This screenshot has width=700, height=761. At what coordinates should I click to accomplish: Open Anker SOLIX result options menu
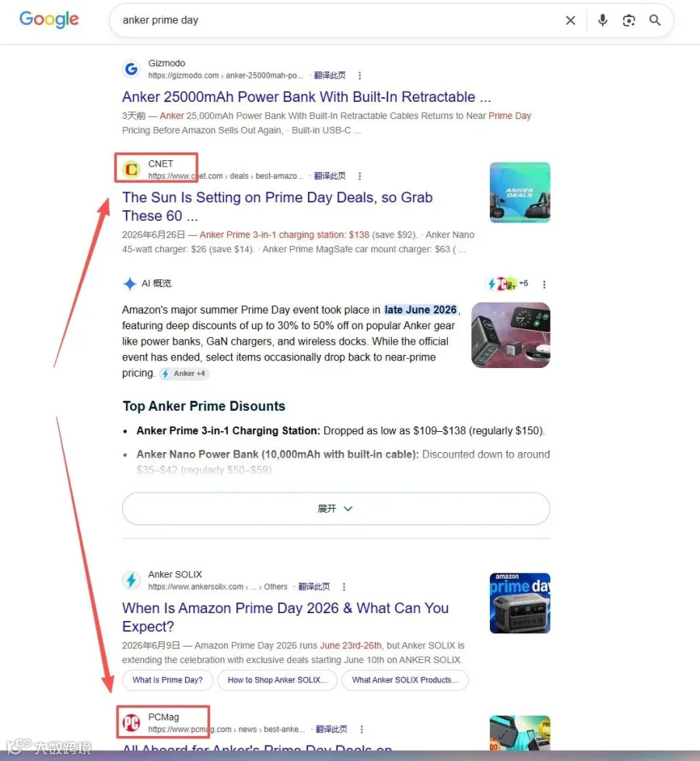[x=344, y=587]
